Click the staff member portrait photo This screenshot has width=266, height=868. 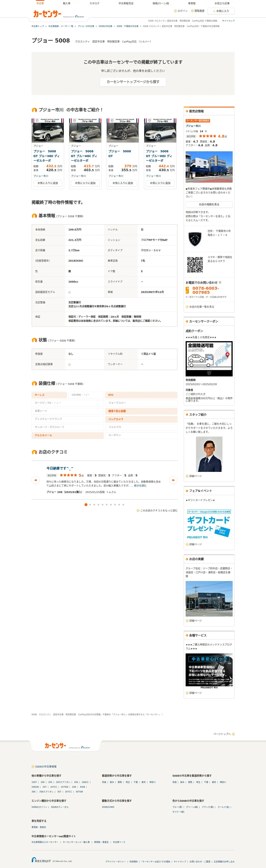click(209, 454)
